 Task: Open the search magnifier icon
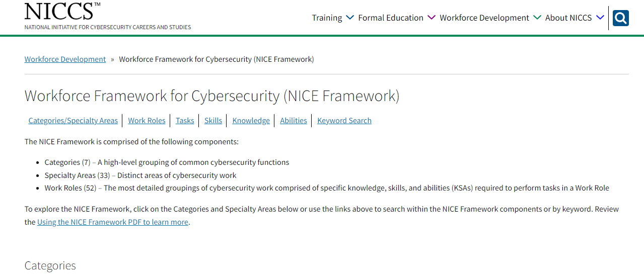pos(621,18)
